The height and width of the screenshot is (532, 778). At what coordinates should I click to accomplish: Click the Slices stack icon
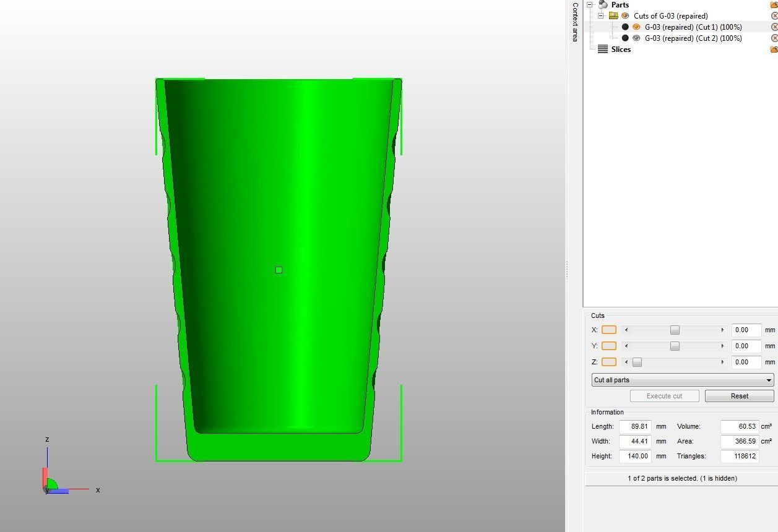pos(604,49)
